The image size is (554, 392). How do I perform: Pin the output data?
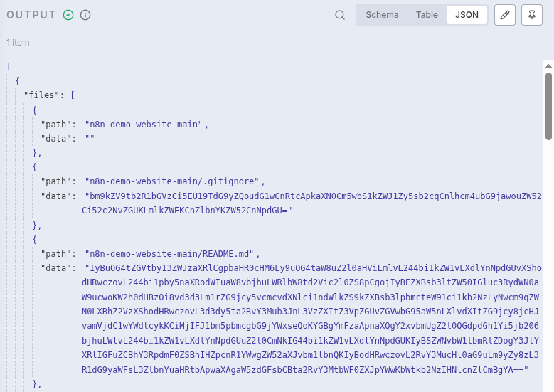(531, 15)
